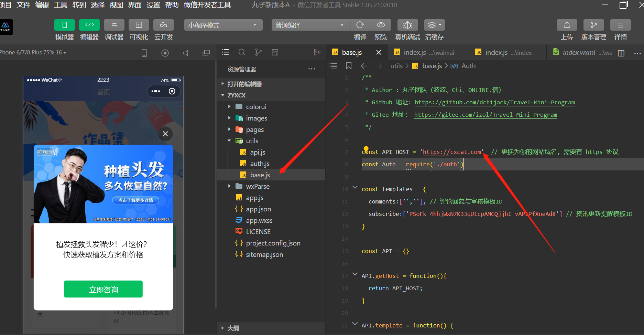This screenshot has height=335, width=644.
Task: Toggle the simulator phone device icon
Action: click(x=144, y=53)
